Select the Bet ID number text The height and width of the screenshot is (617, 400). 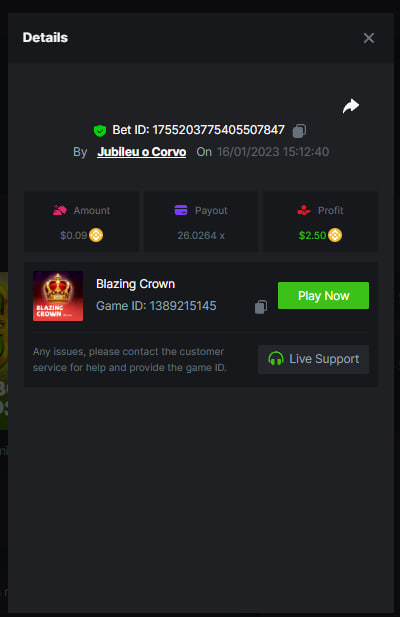tap(218, 130)
